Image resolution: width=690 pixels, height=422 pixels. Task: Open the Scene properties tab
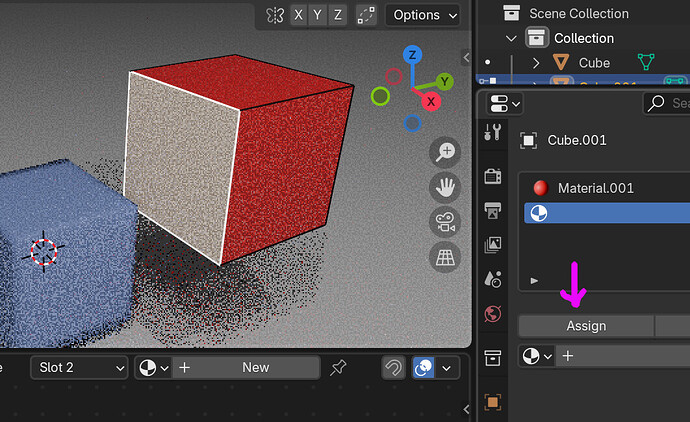click(492, 279)
